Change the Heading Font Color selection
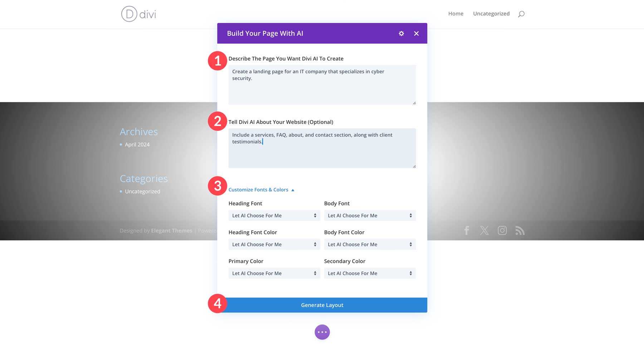644x347 pixels. [274, 244]
